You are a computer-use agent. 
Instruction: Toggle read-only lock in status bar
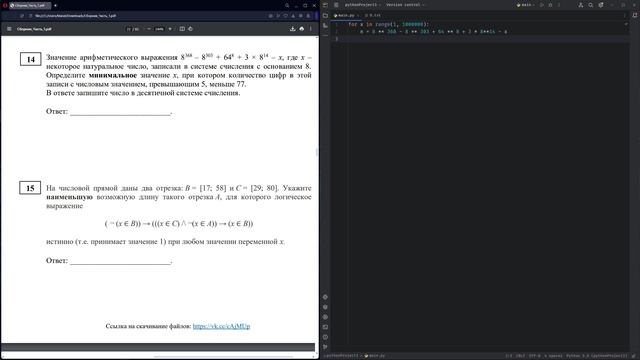(x=634, y=356)
